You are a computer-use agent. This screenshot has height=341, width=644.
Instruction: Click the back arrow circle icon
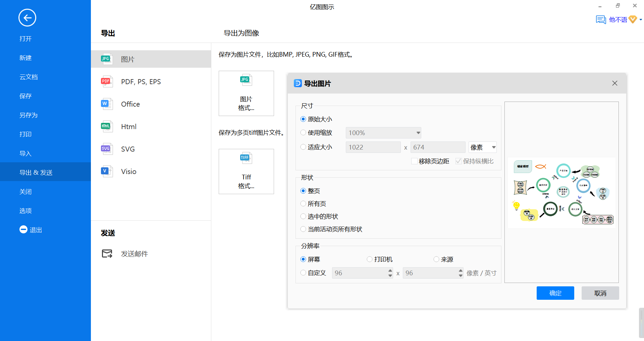[x=27, y=18]
